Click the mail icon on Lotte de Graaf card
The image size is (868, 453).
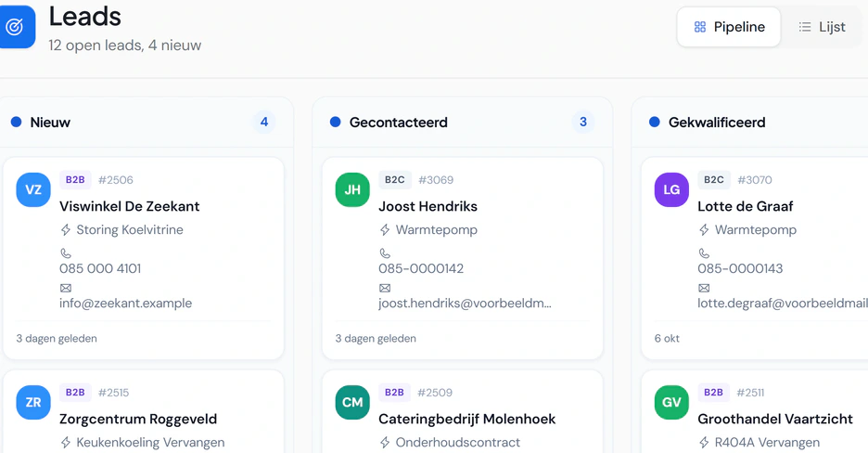(704, 288)
